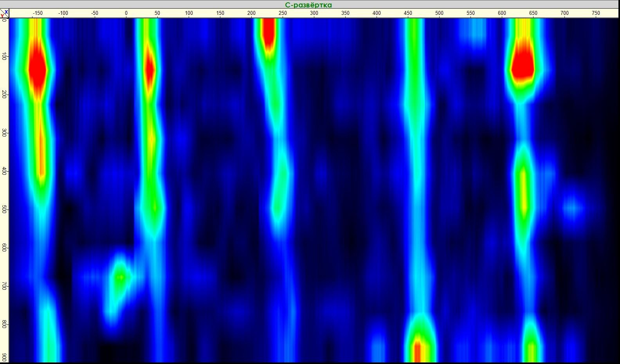
Task: Select the 650 tick on X ruler
Action: [533, 13]
